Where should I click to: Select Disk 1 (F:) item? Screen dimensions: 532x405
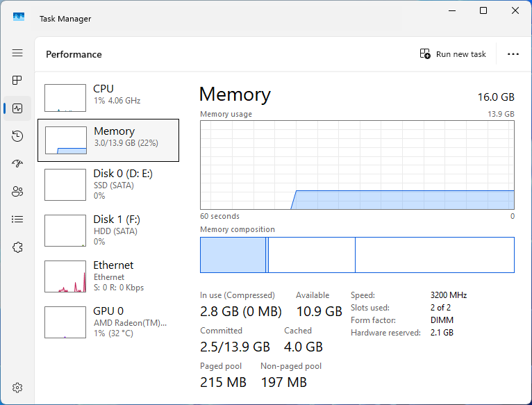108,231
